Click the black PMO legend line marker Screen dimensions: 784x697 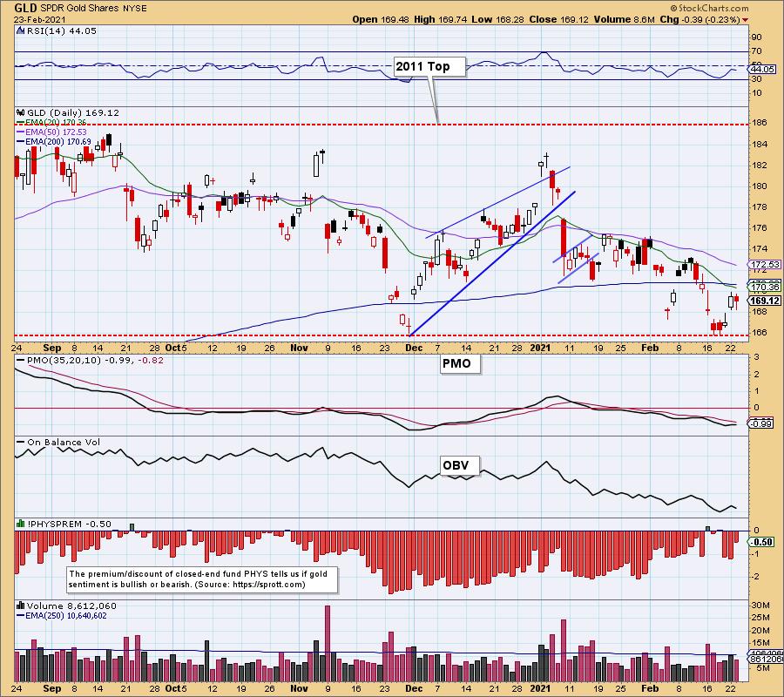click(21, 360)
